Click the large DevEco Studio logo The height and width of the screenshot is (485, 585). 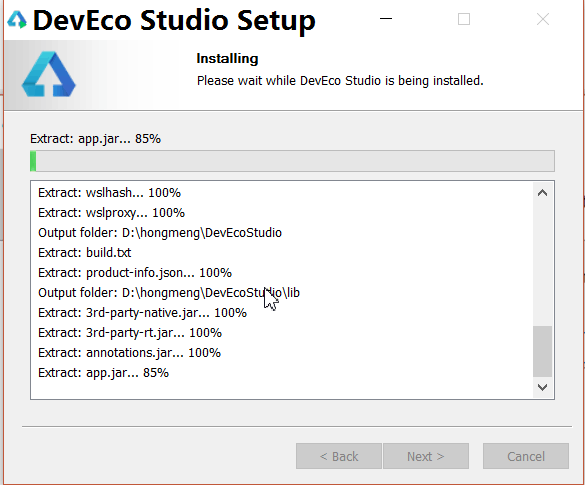(49, 74)
